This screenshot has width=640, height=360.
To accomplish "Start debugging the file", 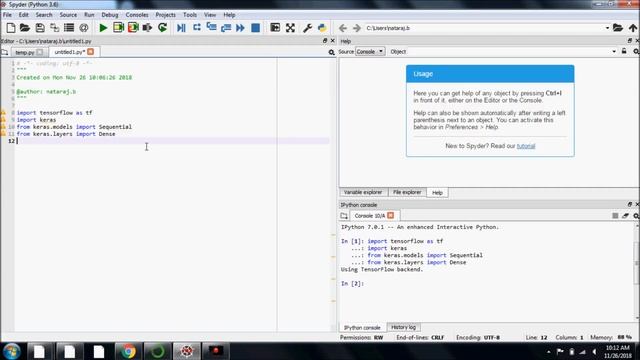I will point(181,28).
